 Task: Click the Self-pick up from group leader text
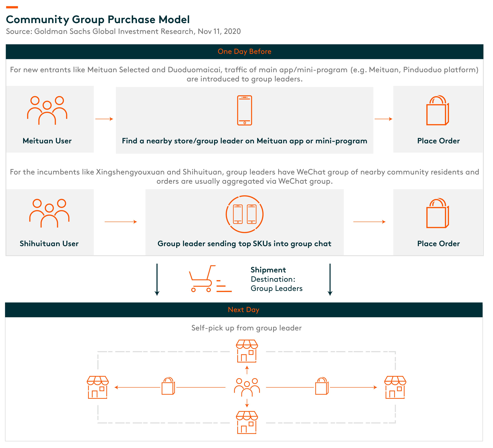point(247,328)
